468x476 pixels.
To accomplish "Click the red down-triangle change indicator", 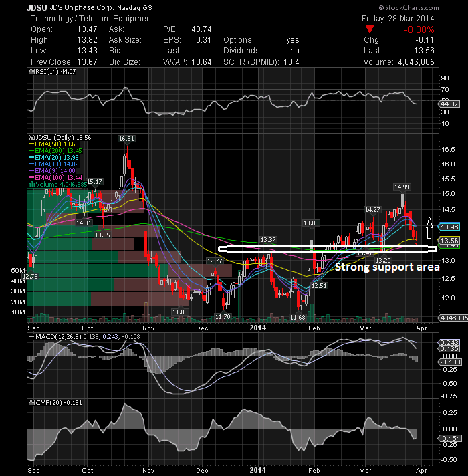I will coord(369,29).
